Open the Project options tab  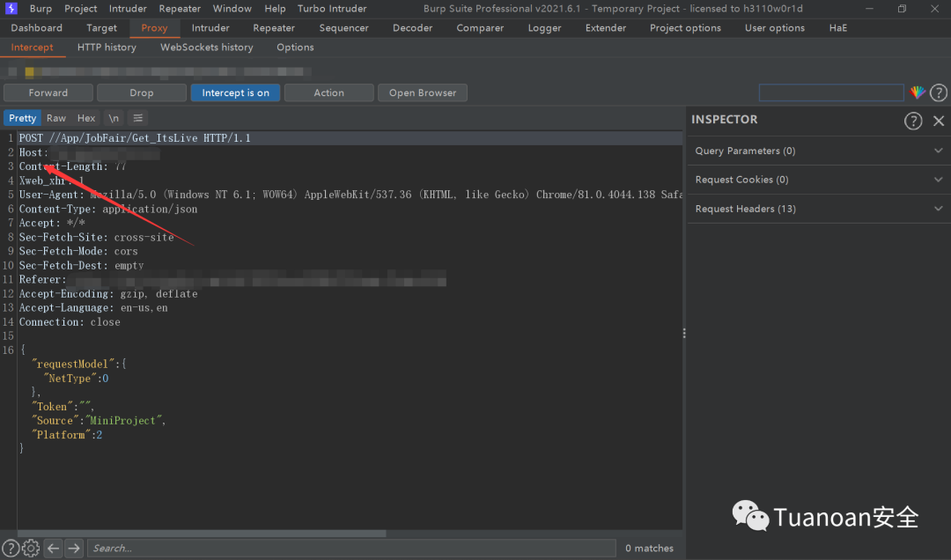pyautogui.click(x=685, y=28)
